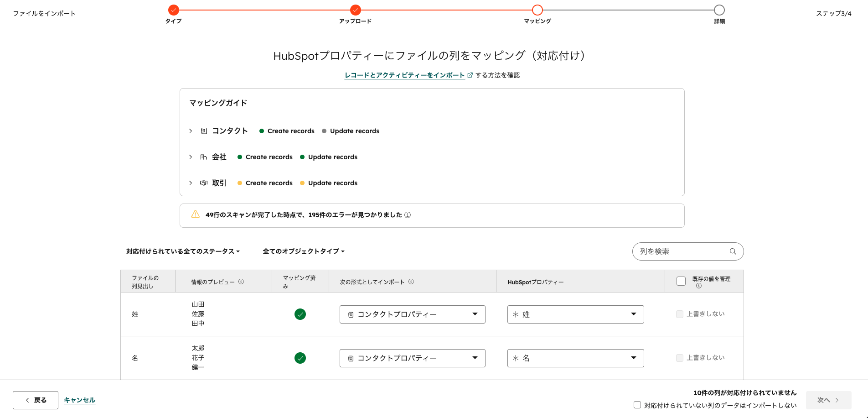
Task: Click info icon beside 次の形式としてインポート header
Action: (411, 282)
